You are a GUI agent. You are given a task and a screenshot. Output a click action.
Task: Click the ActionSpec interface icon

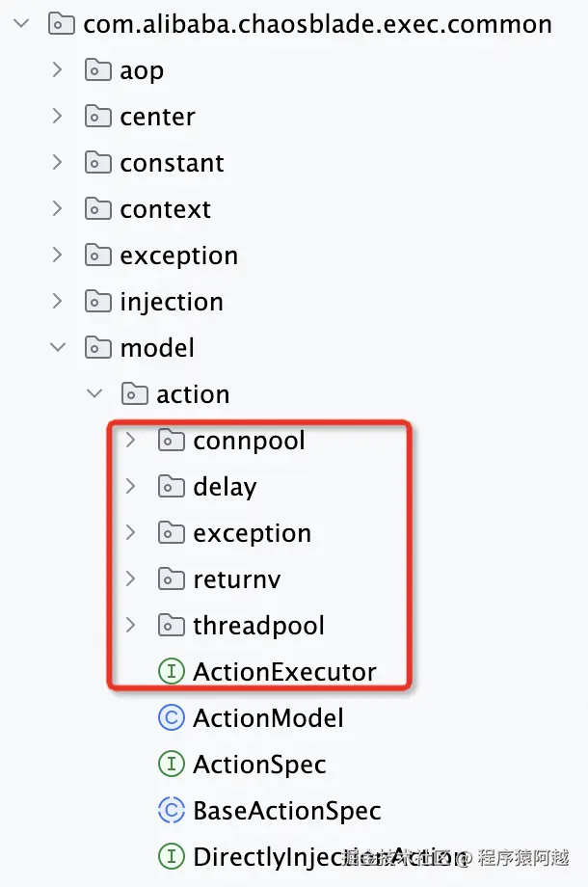pyautogui.click(x=171, y=765)
